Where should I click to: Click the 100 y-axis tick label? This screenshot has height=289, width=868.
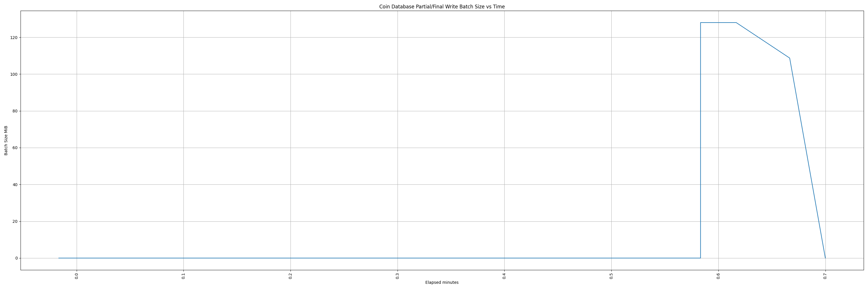tap(14, 74)
